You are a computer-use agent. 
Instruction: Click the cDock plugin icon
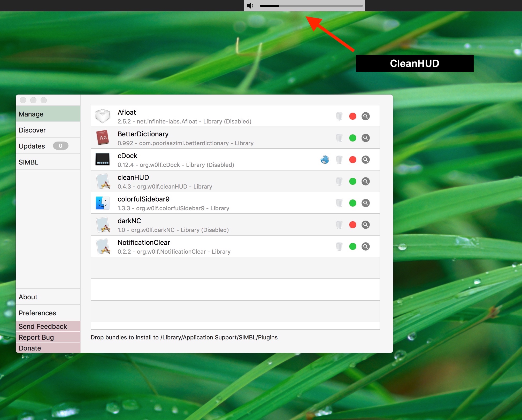103,159
